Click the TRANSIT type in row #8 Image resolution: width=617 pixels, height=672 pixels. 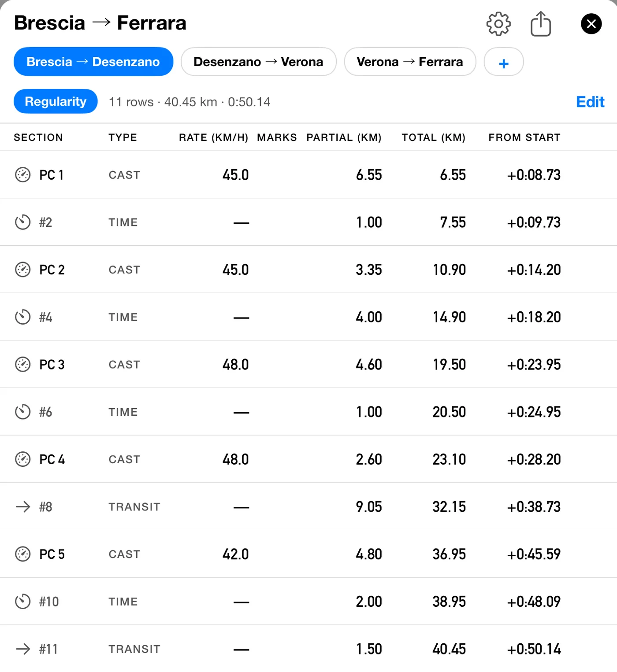coord(134,507)
